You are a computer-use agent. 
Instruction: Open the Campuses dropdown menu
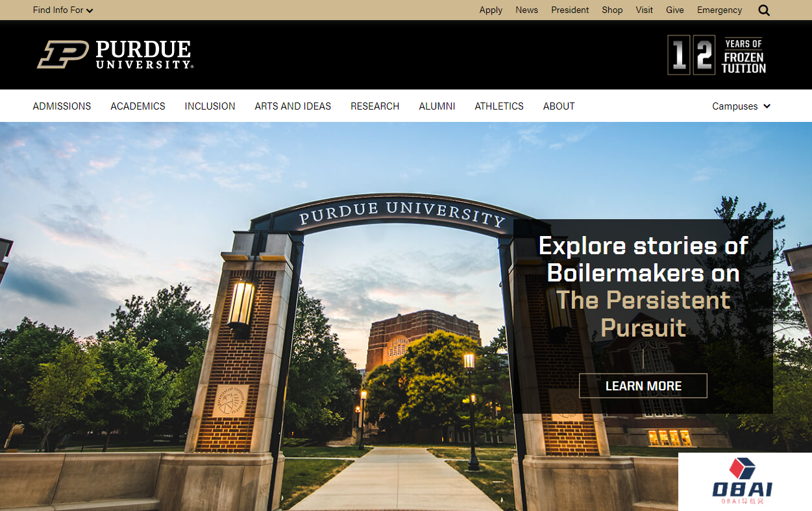tap(741, 106)
